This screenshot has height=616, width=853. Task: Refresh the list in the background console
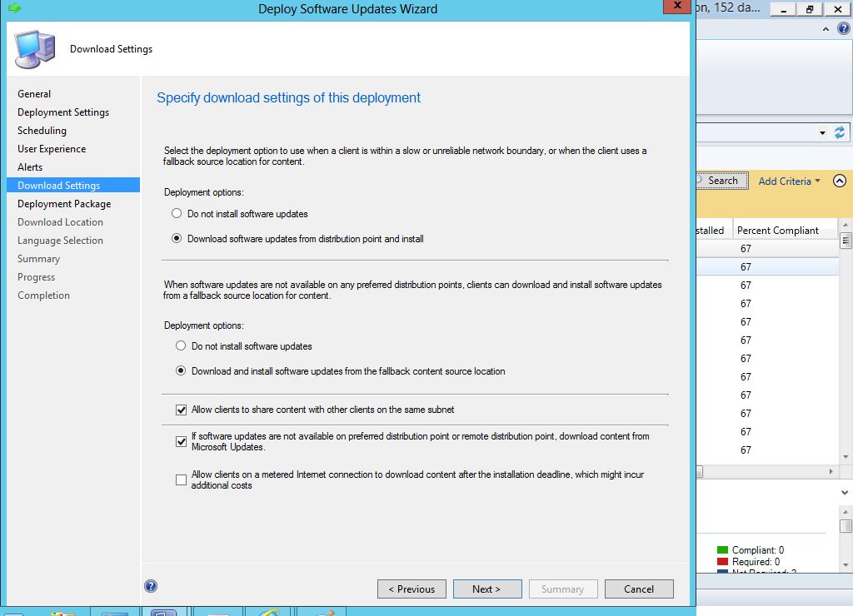(840, 132)
